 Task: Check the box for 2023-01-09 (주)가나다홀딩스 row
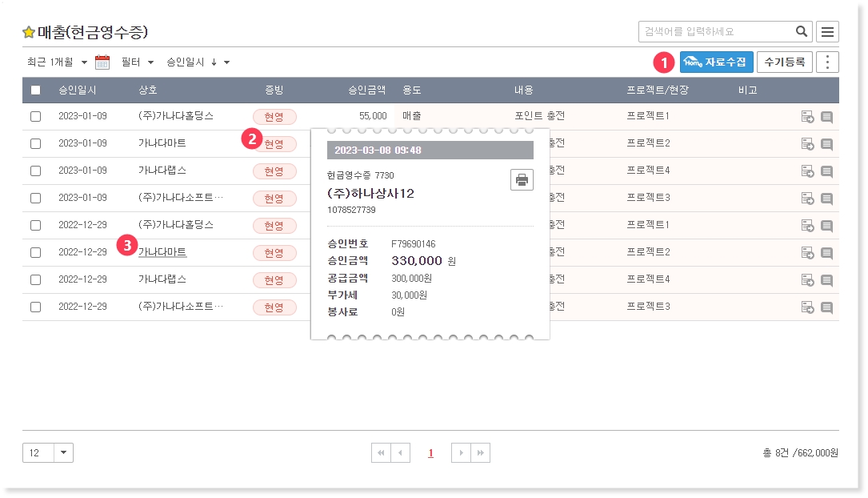coord(35,117)
